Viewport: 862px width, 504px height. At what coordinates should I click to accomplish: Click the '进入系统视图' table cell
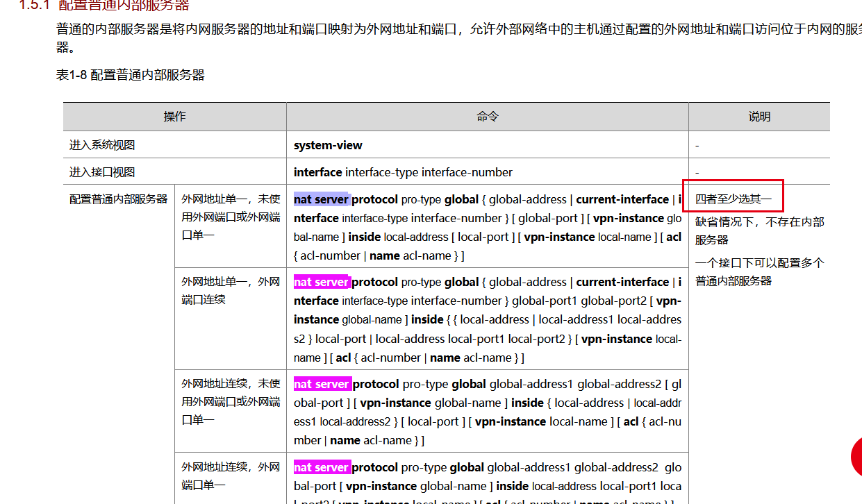(174, 145)
